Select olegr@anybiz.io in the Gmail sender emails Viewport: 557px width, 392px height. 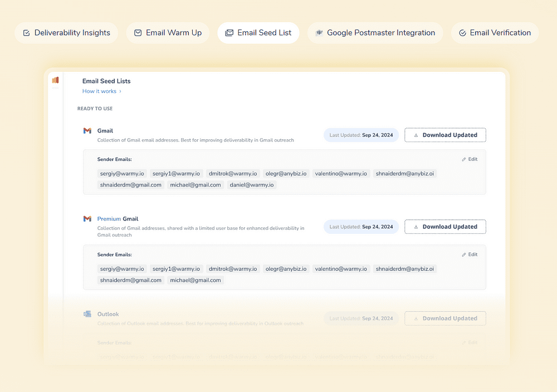(x=286, y=174)
